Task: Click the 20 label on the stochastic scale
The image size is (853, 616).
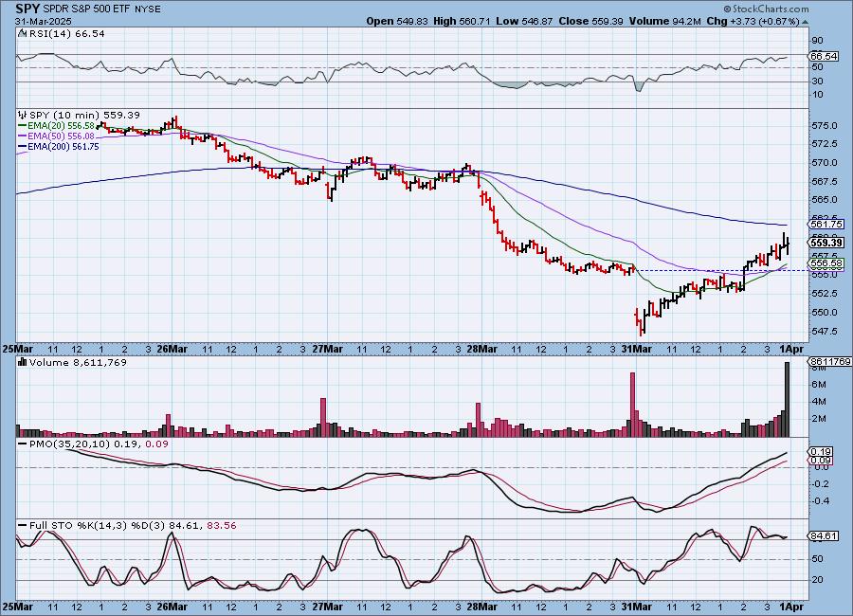Action: (817, 580)
